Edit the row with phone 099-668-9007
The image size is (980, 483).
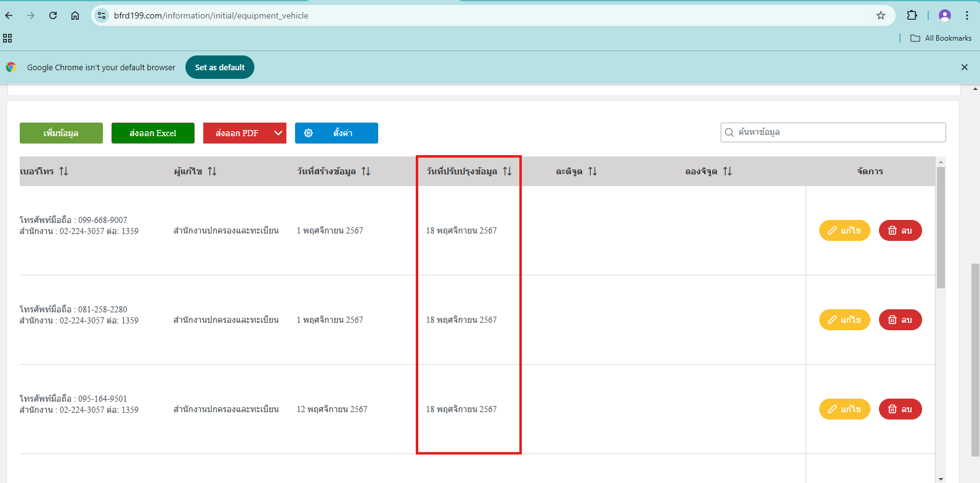click(844, 230)
